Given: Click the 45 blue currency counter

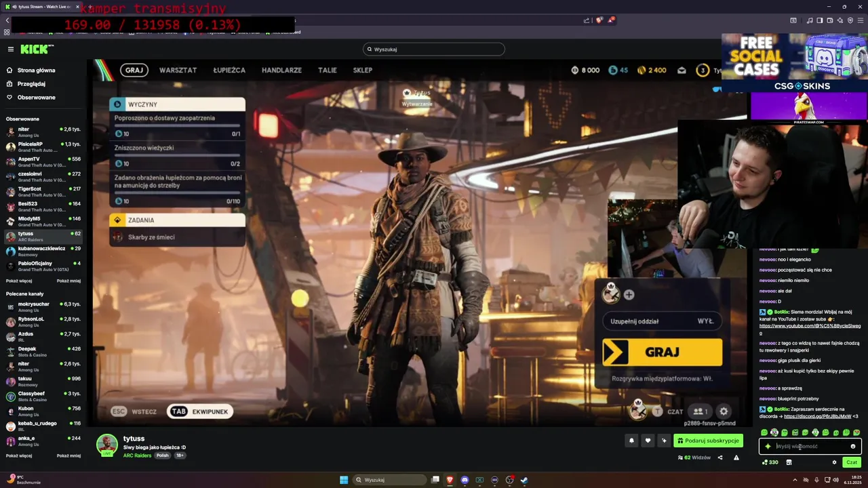Looking at the screenshot, I should pos(618,70).
